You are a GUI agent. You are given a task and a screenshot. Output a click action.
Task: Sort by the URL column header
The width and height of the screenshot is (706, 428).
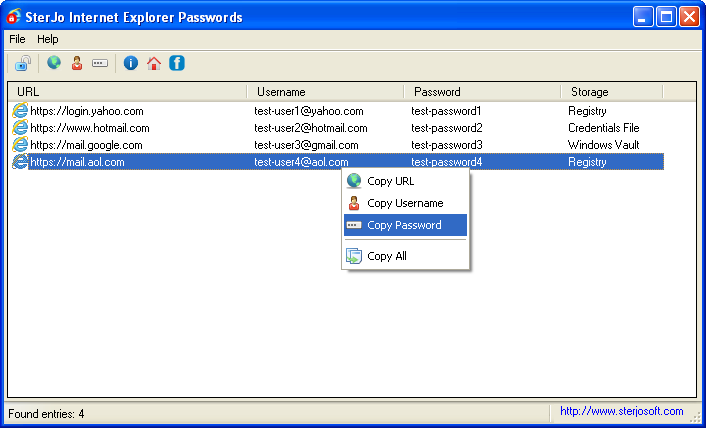[127, 92]
